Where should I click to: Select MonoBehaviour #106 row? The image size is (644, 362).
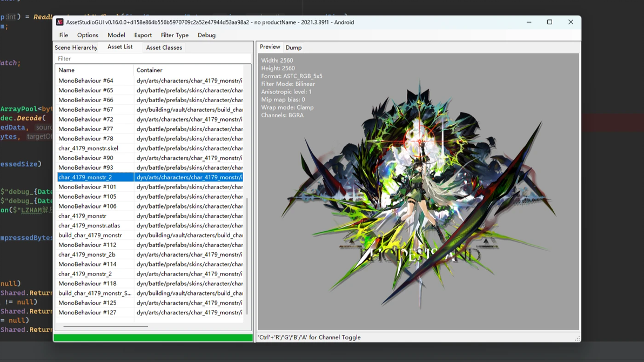(x=150, y=206)
